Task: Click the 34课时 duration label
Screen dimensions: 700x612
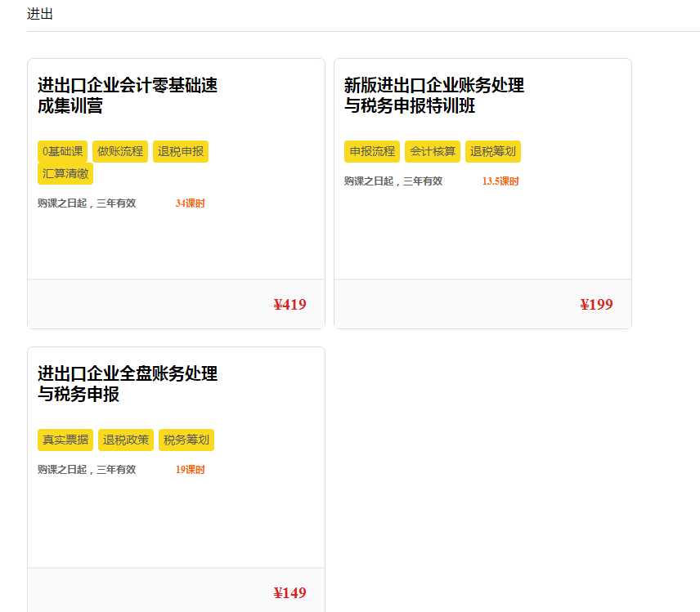Action: click(191, 203)
